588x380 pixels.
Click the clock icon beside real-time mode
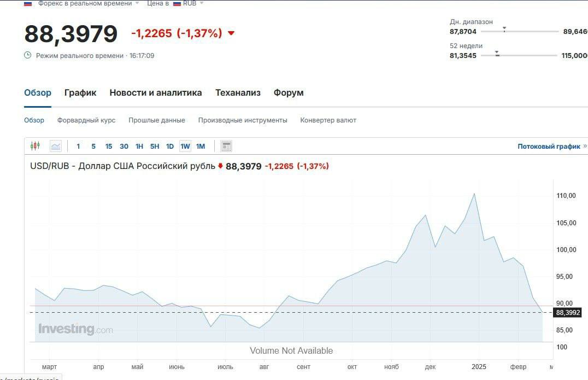(x=28, y=55)
